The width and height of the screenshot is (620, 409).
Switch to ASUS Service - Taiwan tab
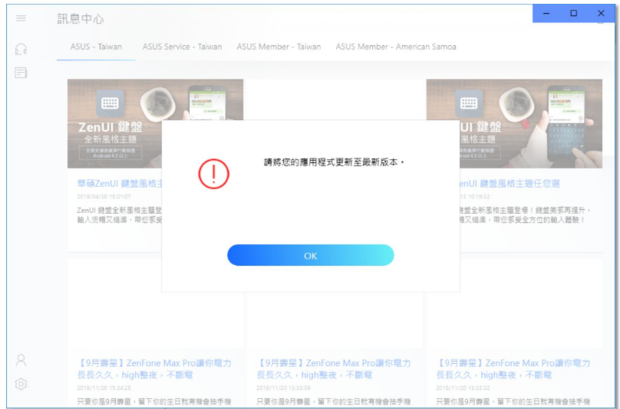click(x=182, y=47)
